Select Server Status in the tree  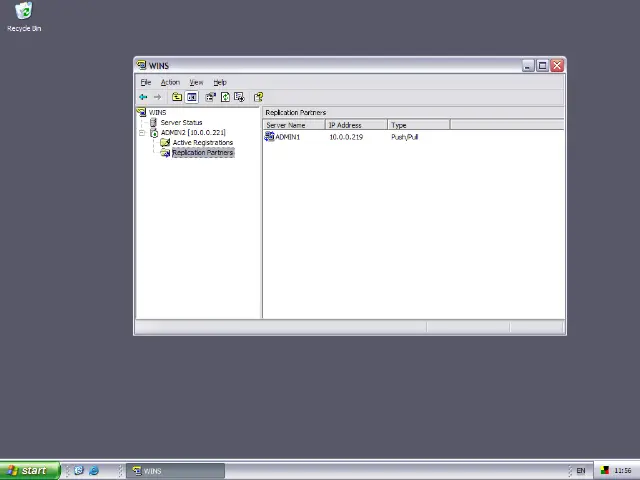pos(181,122)
